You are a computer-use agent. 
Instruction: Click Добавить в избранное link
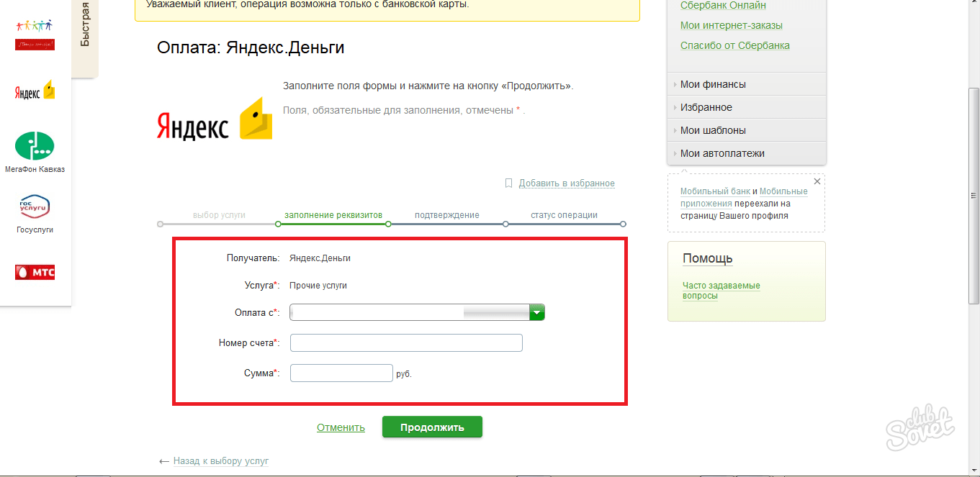pos(567,183)
